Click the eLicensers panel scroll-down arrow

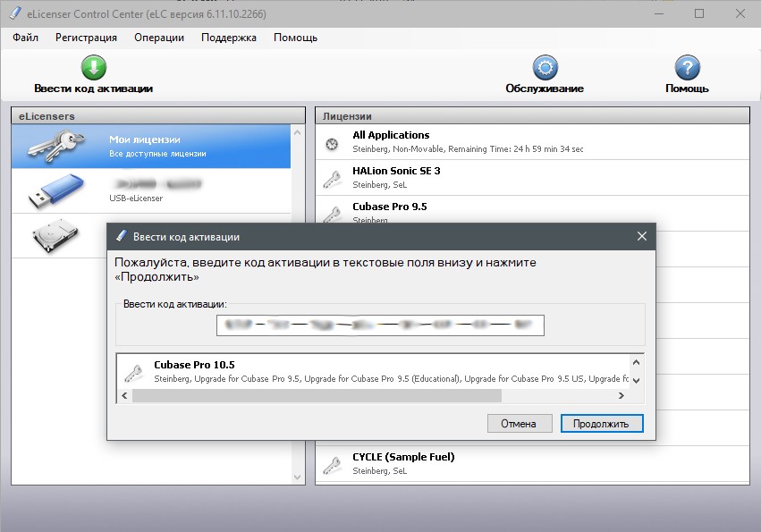click(x=298, y=477)
